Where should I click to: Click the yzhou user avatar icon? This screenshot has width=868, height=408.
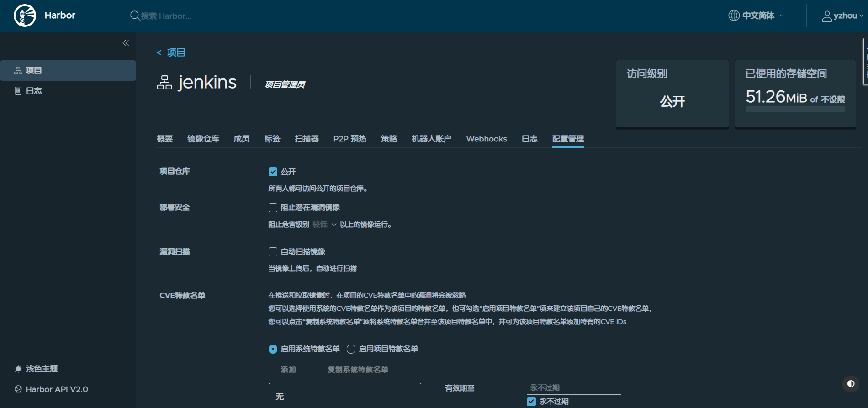826,16
